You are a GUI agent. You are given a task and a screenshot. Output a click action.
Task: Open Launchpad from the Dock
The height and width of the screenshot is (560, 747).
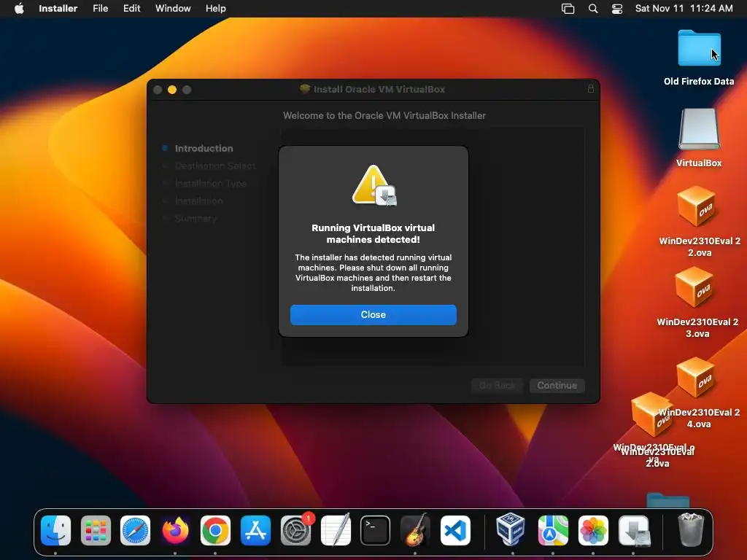click(x=96, y=531)
